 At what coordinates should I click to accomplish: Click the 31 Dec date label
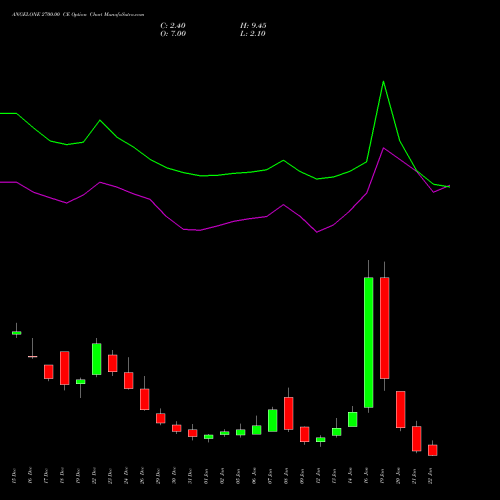190,476
